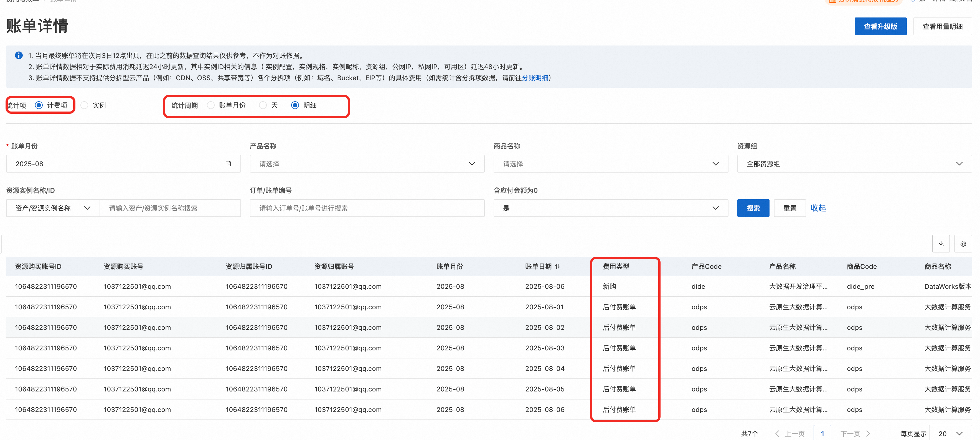
Task: Open 含应付金额为0 dropdown
Action: click(610, 208)
